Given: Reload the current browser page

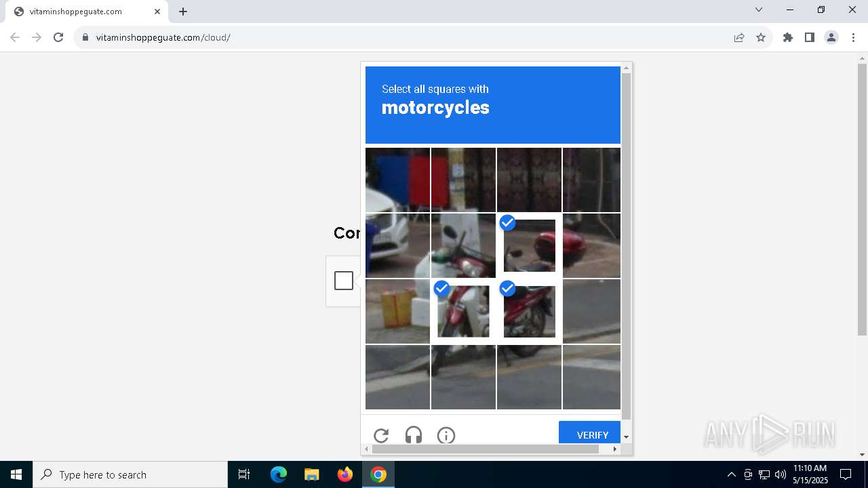Looking at the screenshot, I should pyautogui.click(x=58, y=37).
